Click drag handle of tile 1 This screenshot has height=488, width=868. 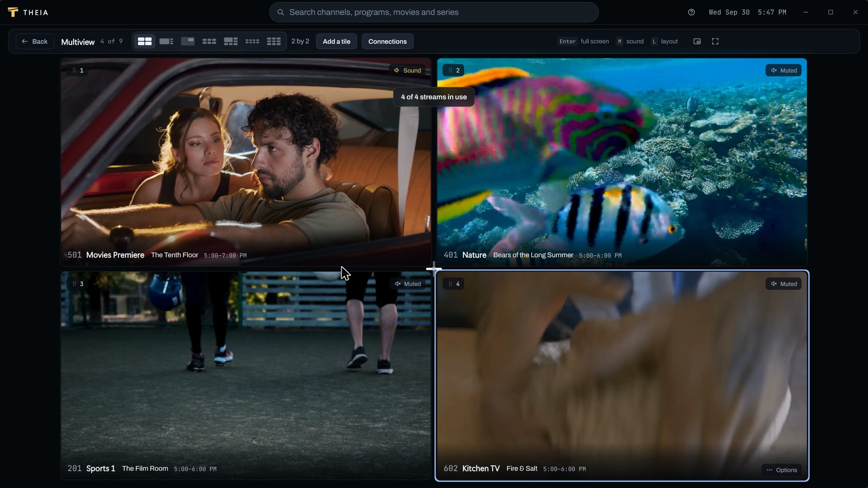74,70
